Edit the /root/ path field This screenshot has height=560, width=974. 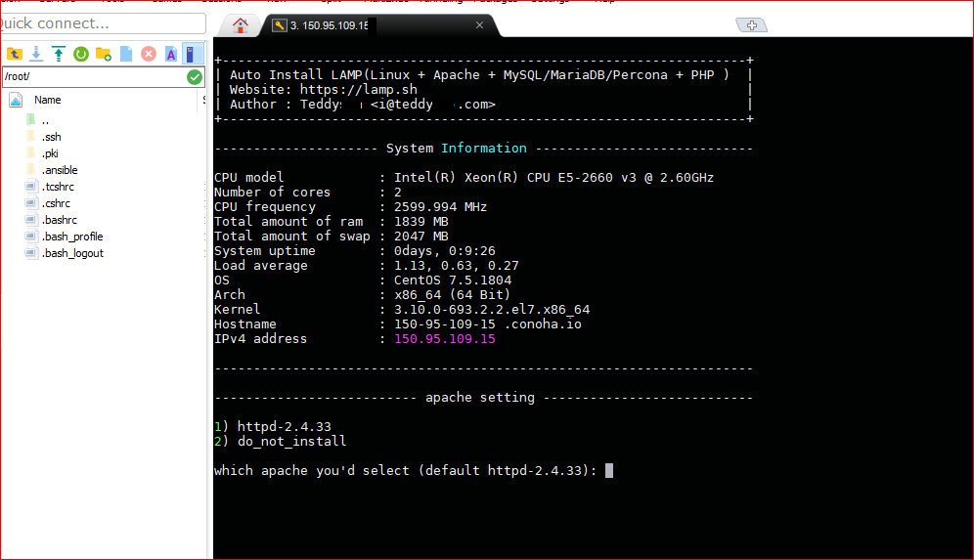coord(93,77)
